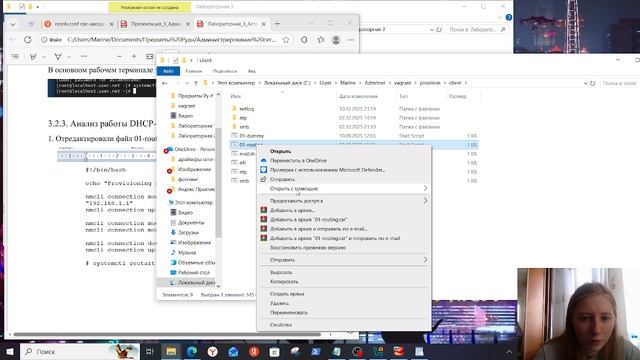Viewport: 640px width, 360px height.
Task: Open File Explorer from the taskbar
Action: (x=171, y=351)
